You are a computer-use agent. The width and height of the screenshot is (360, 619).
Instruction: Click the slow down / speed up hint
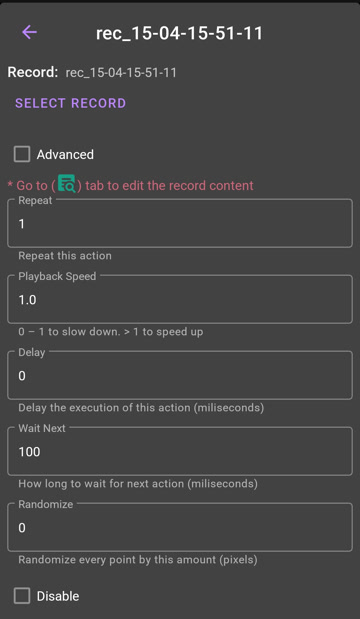tap(111, 332)
